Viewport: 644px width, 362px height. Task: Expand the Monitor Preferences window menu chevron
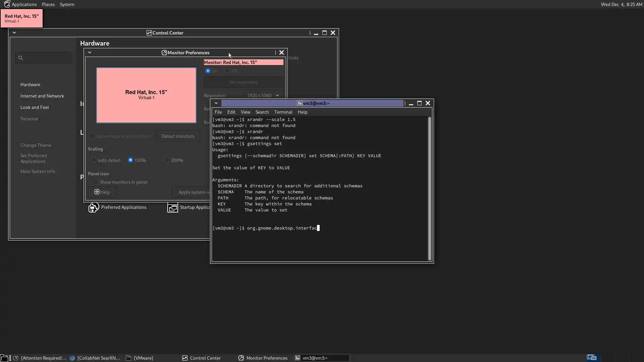[90, 53]
